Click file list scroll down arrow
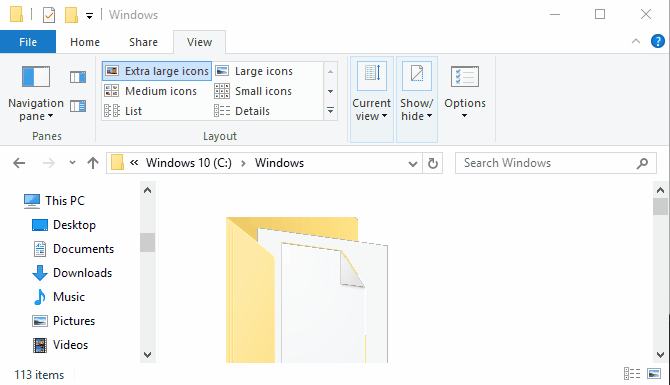This screenshot has height=385, width=670. point(660,355)
